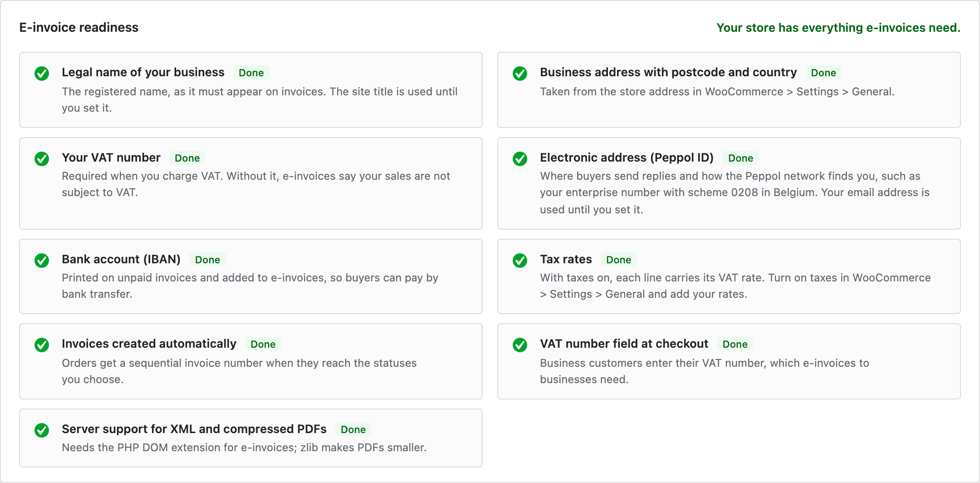The width and height of the screenshot is (980, 483).
Task: Click the green check icon beside Legal name of your business
Action: 42,73
